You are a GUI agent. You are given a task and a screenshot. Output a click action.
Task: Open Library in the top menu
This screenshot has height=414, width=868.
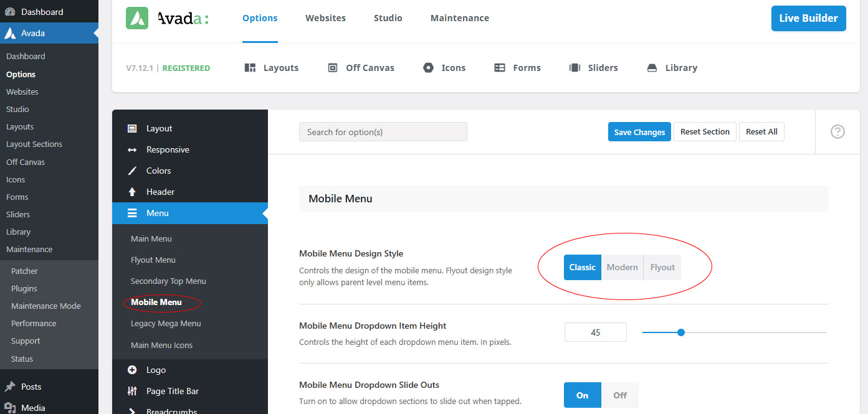[x=672, y=68]
